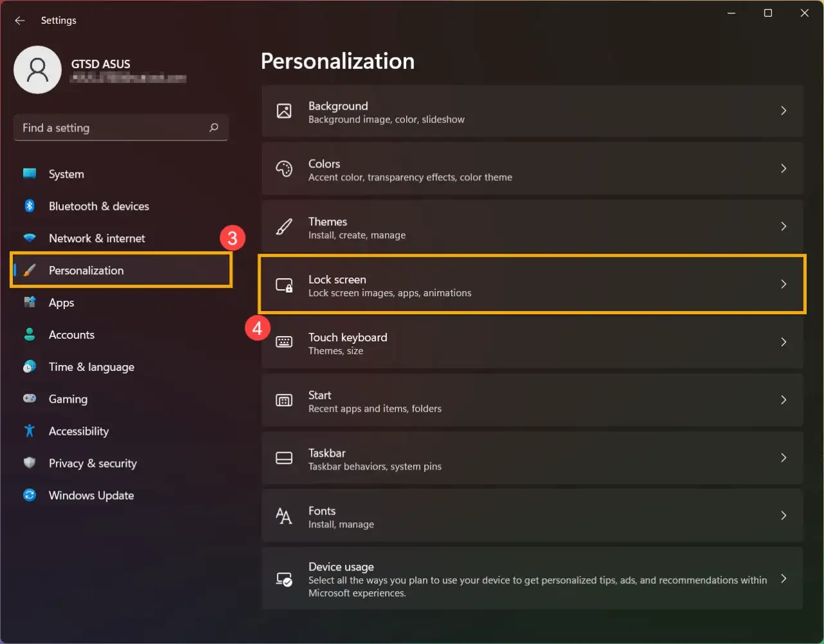Click the Themes paintbrush icon

coord(284,227)
